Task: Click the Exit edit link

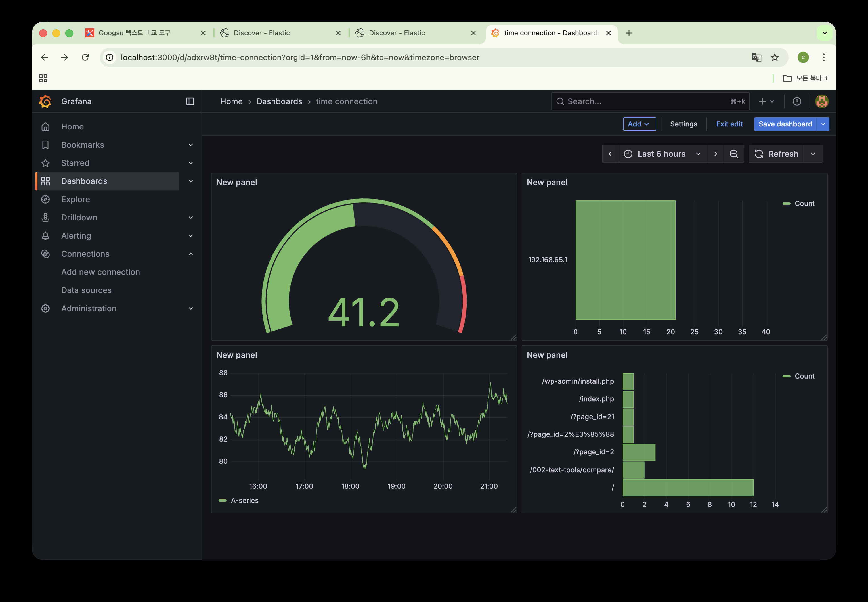Action: [729, 124]
